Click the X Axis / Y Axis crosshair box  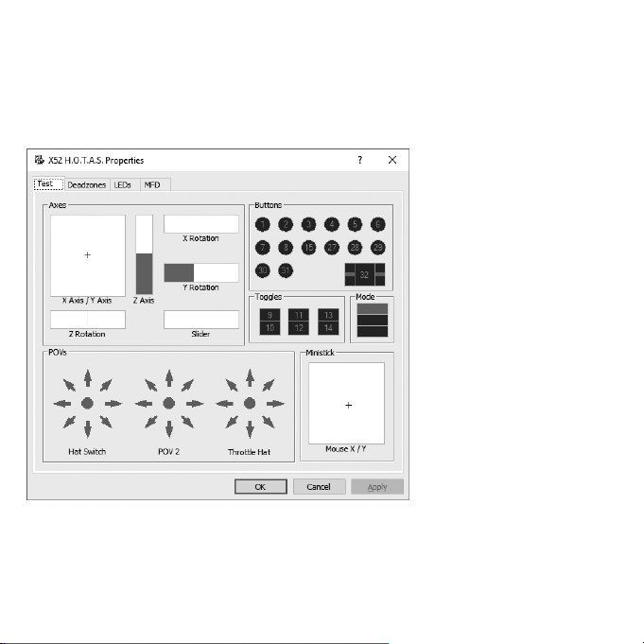pos(88,255)
